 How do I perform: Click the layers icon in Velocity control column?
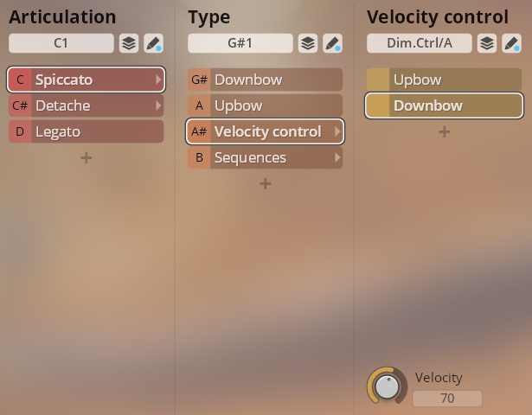[487, 43]
